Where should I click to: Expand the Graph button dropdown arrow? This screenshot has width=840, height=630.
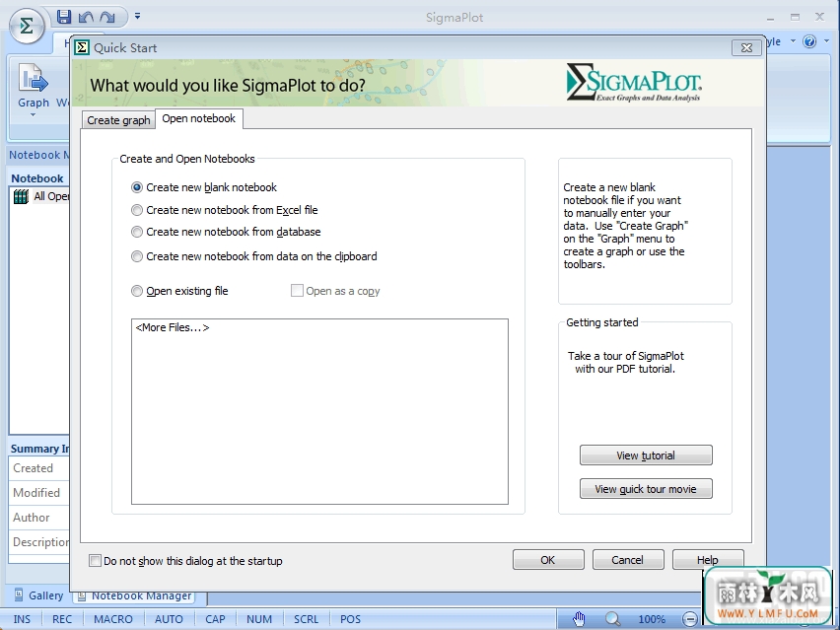tap(33, 114)
